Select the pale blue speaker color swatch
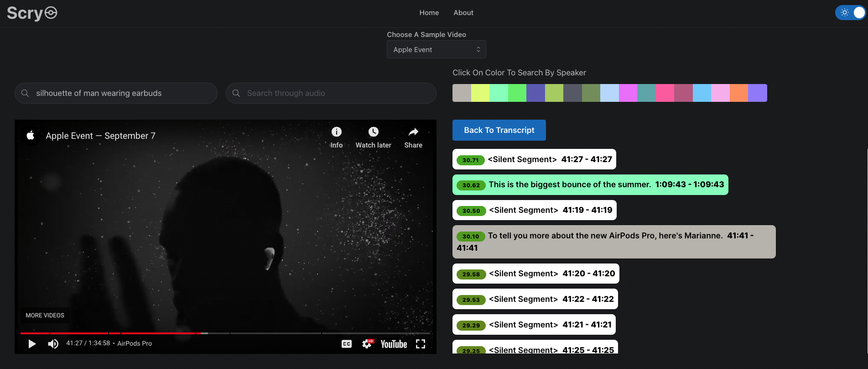The image size is (868, 369). pyautogui.click(x=609, y=93)
